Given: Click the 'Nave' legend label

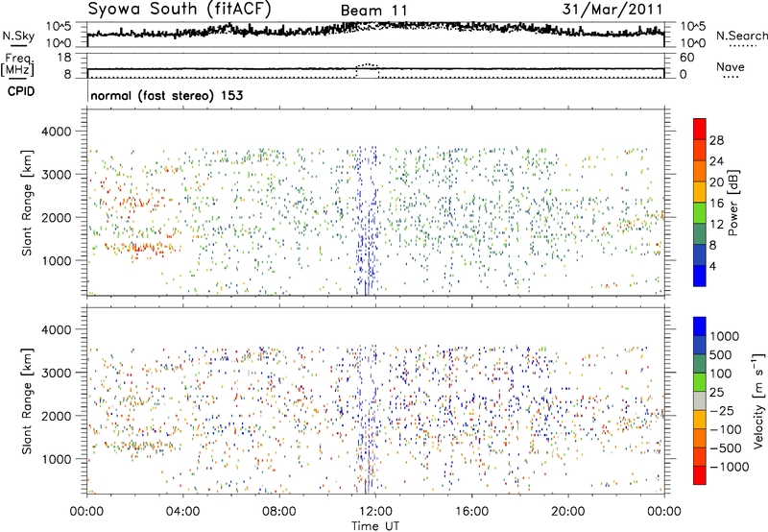Looking at the screenshot, I should 731,66.
